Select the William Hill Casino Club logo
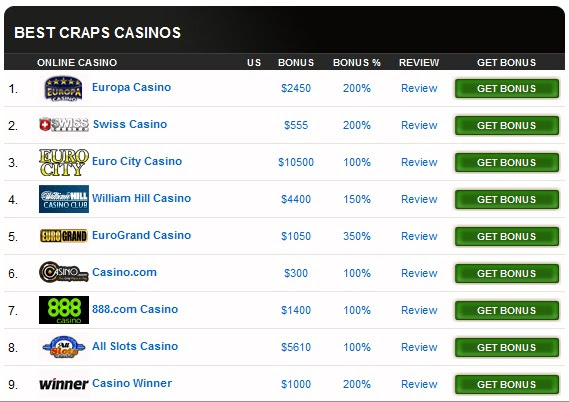Viewport: 569px width, 402px height. 64,199
